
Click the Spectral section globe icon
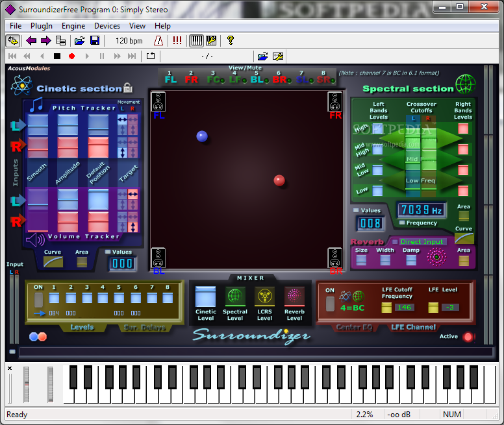click(466, 84)
